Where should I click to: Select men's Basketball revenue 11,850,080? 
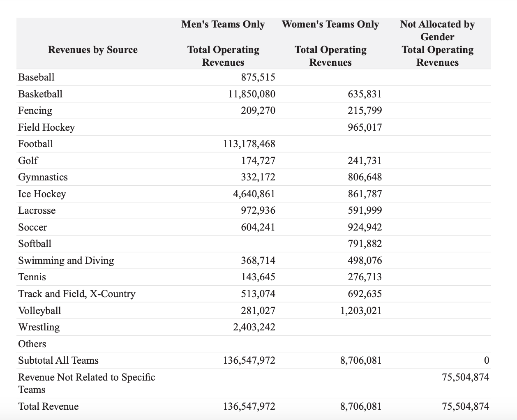252,94
